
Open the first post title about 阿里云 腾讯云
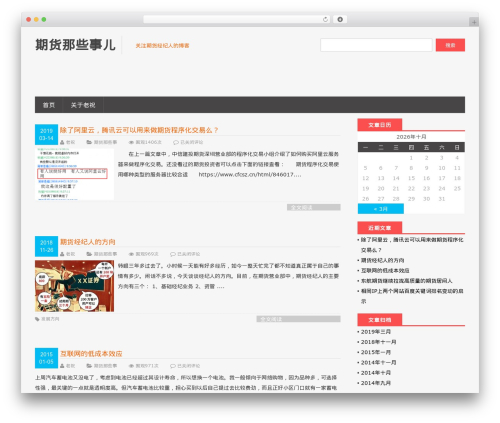[x=139, y=130]
